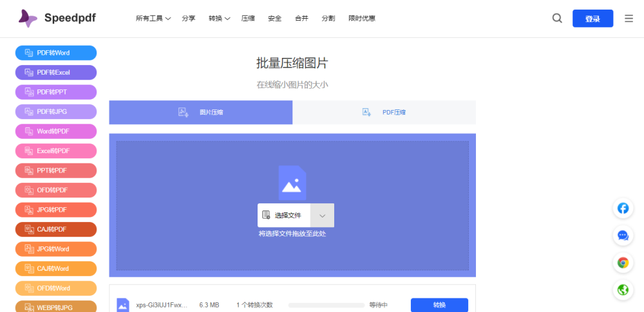Click the icon on PDF转Word button
This screenshot has width=644, height=312.
(29, 53)
